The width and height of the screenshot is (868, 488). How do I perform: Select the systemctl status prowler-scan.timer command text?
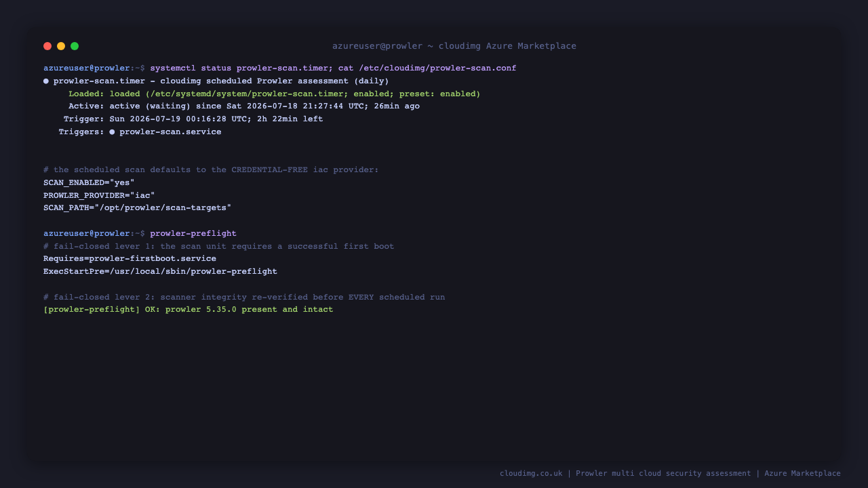[239, 68]
